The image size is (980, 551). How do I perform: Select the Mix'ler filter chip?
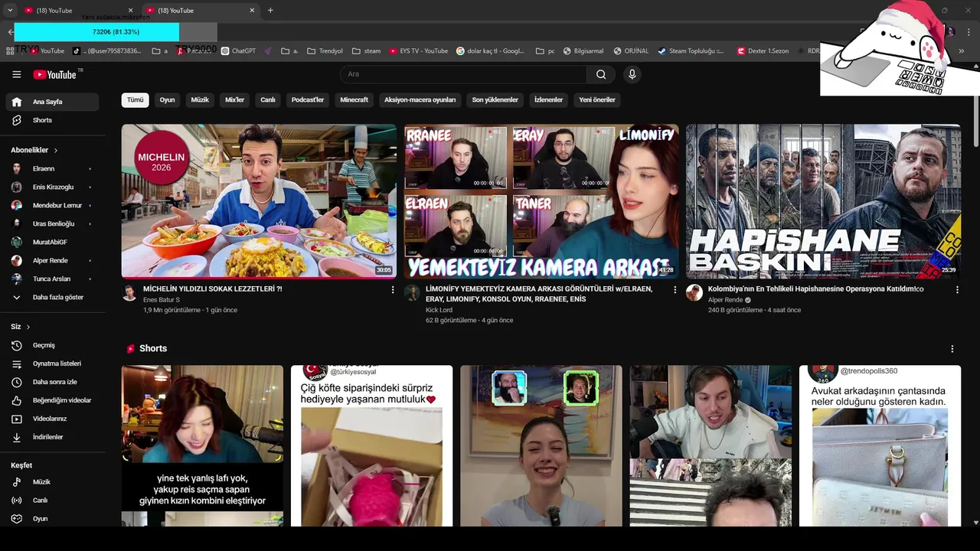[x=234, y=99]
